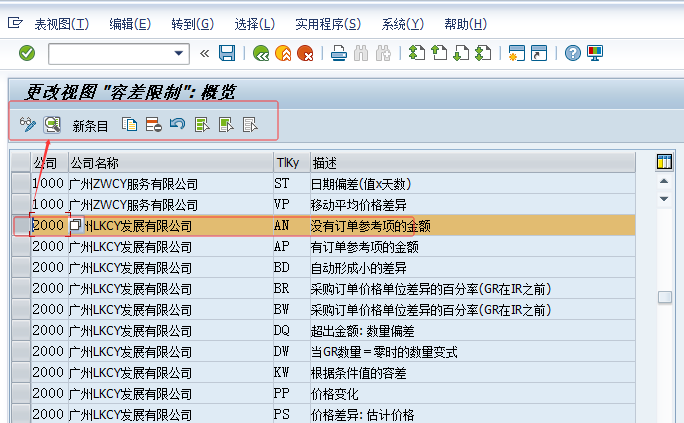Jump to last page icon
684x423 pixels.
pyautogui.click(x=483, y=53)
